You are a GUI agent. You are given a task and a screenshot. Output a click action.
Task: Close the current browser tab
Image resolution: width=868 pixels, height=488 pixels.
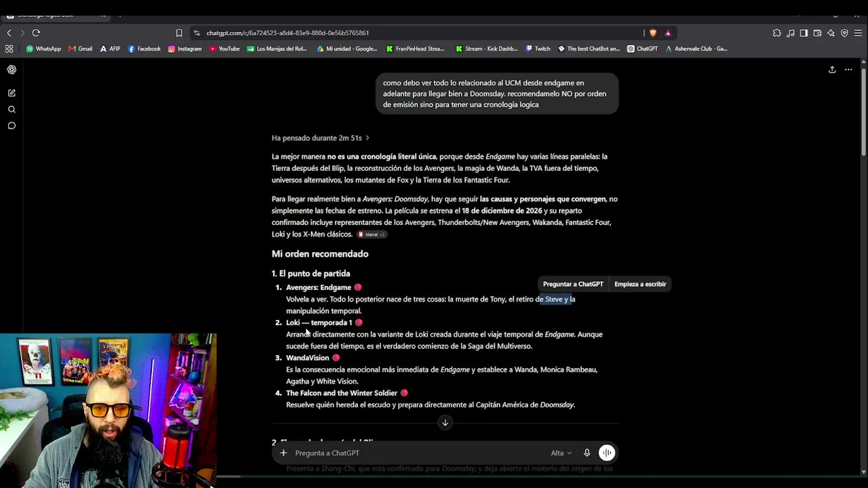(x=104, y=14)
